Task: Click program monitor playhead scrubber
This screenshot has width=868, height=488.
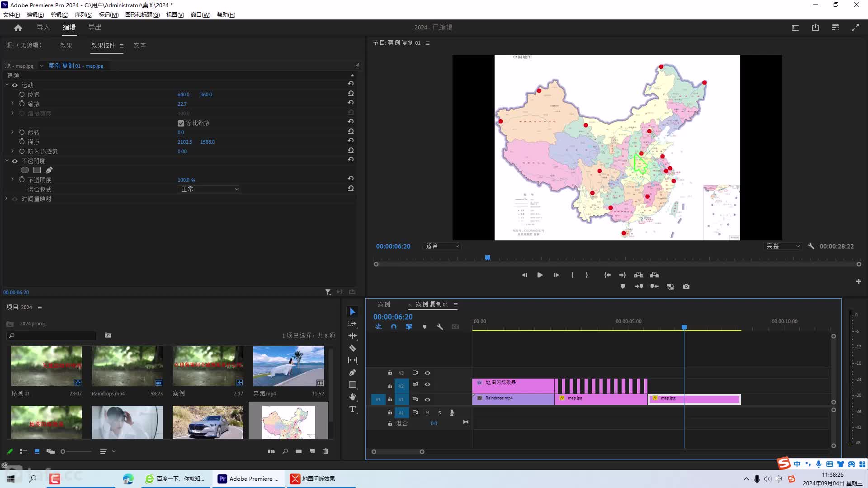Action: (487, 258)
